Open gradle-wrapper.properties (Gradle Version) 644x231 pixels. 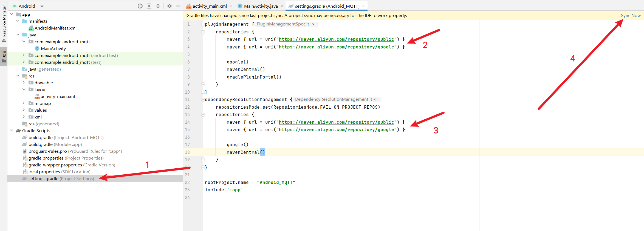point(72,165)
